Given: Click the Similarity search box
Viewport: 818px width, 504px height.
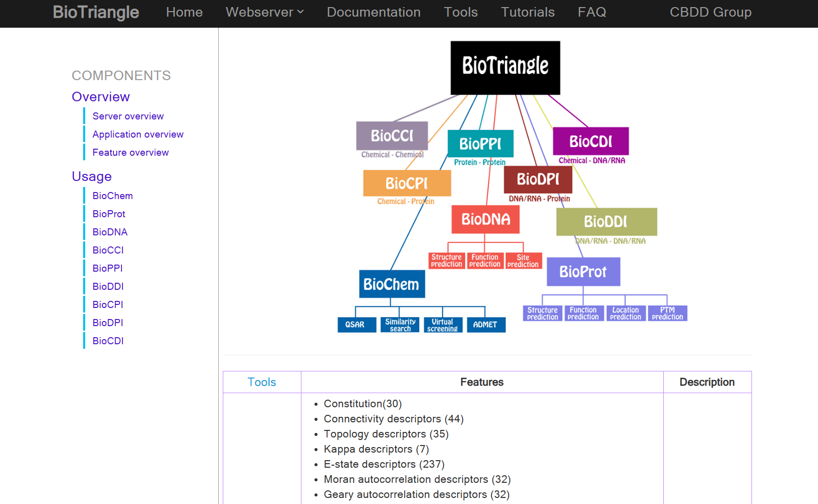Looking at the screenshot, I should (400, 325).
